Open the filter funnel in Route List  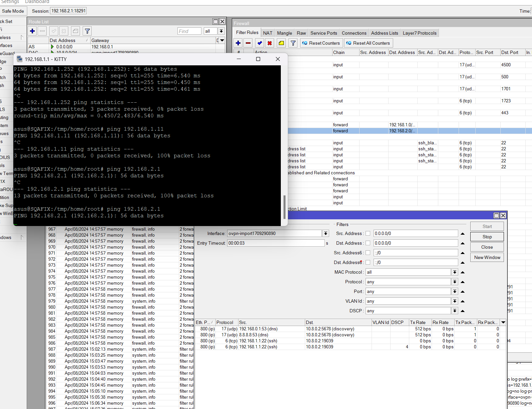pyautogui.click(x=87, y=31)
